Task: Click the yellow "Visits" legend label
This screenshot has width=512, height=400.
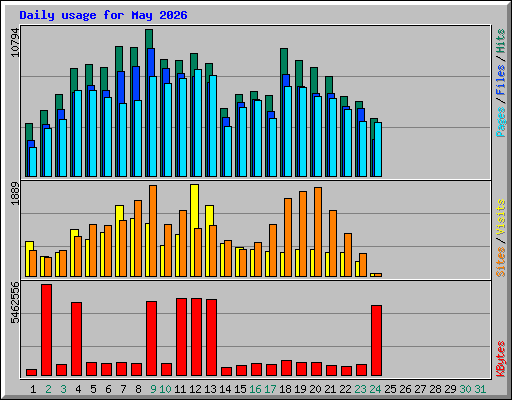Action: pyautogui.click(x=500, y=218)
